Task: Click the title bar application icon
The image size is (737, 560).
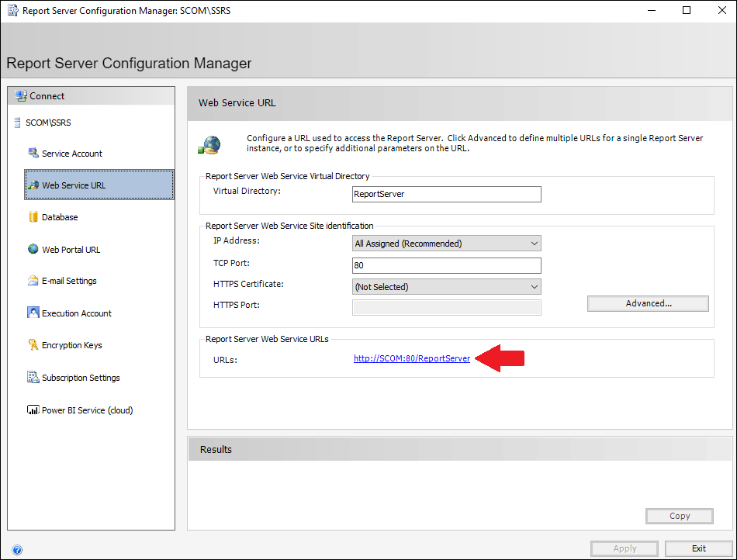Action: tap(12, 10)
